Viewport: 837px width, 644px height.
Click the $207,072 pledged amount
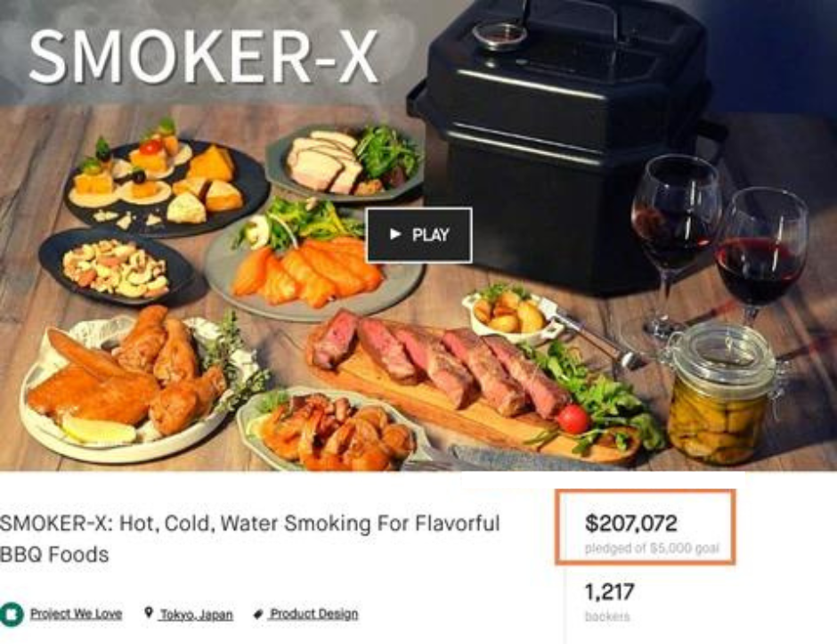[631, 523]
